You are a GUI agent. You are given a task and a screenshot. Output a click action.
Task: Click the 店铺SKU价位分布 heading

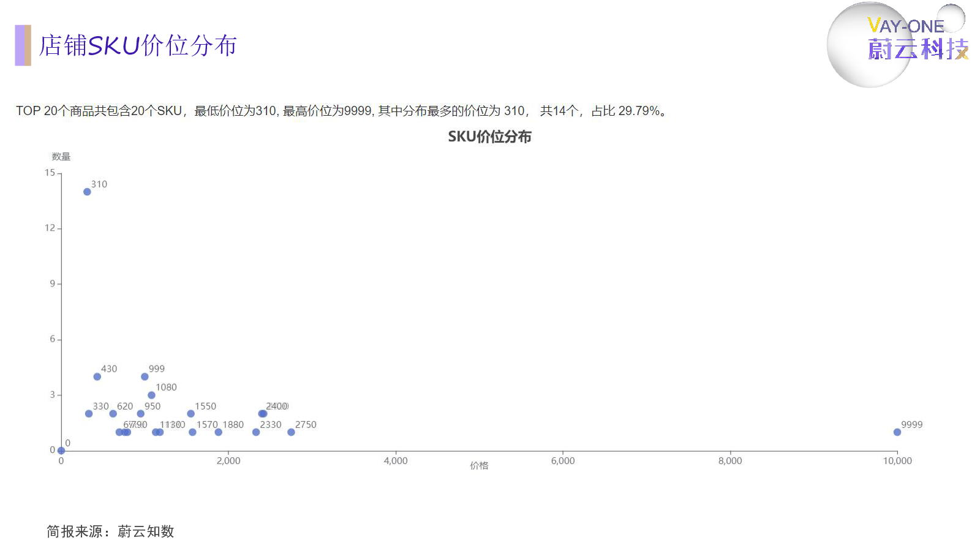tap(138, 46)
